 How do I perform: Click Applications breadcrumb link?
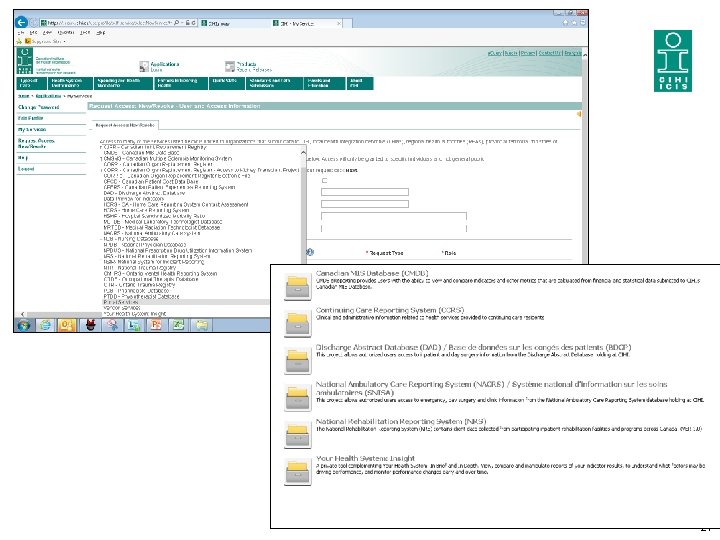[x=48, y=96]
